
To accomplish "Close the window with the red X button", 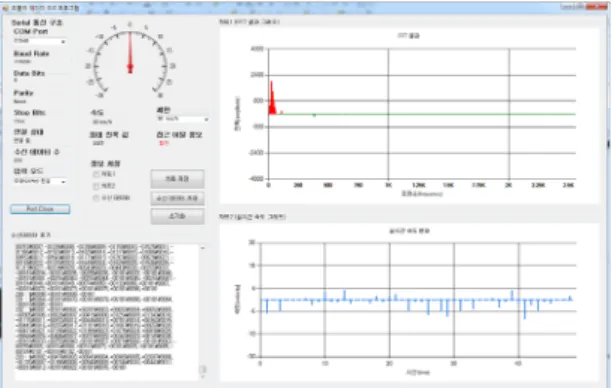I will tap(596, 7).
